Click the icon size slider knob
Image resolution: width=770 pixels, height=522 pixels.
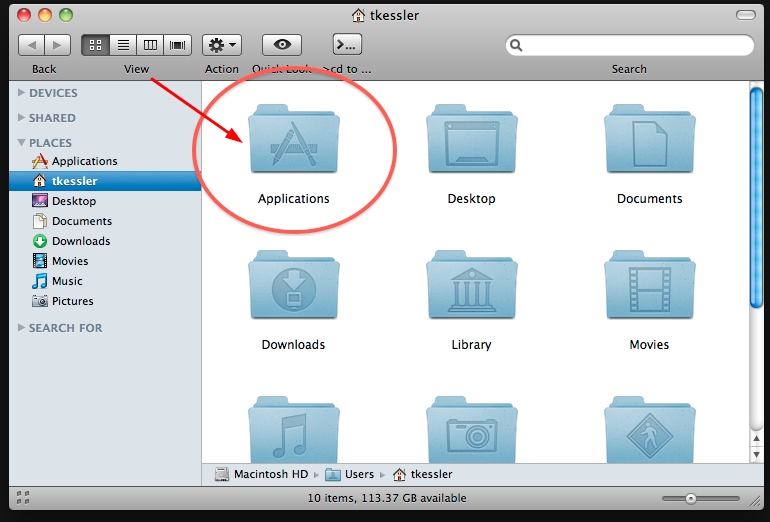691,499
